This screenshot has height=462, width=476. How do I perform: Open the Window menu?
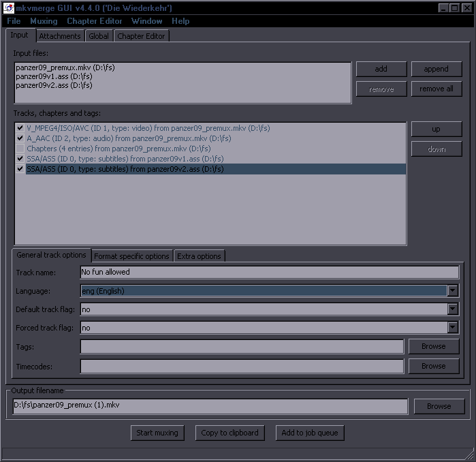(x=146, y=21)
